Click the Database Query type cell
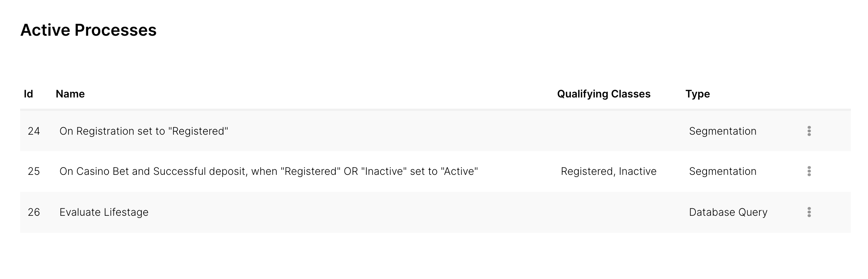The image size is (868, 279). tap(728, 212)
